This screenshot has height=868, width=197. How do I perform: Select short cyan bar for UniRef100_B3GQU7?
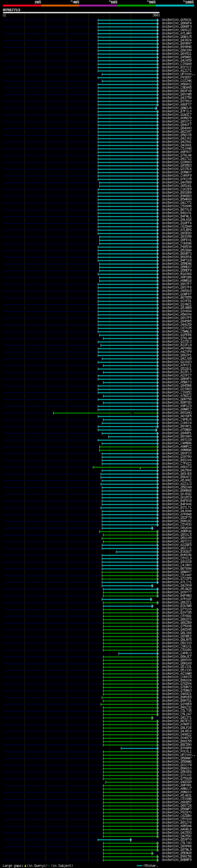pyautogui.click(x=137, y=551)
